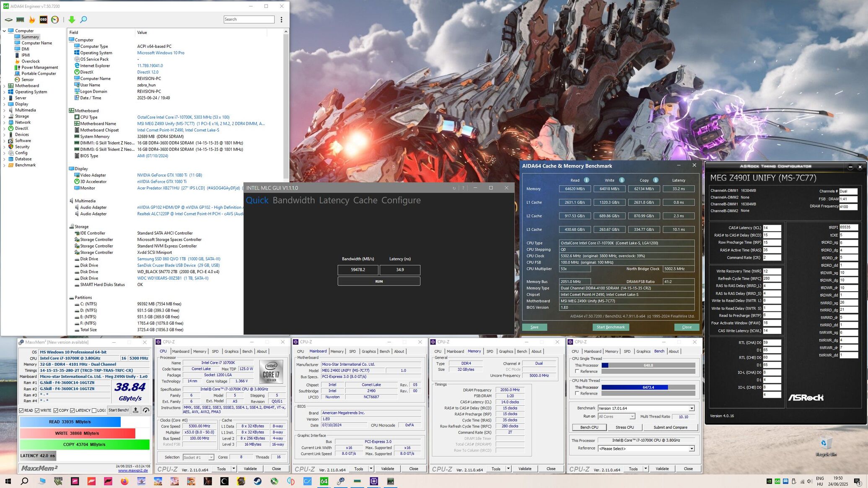Click CAS# Latency (tCL) field in Timing Configurator

pos(772,228)
